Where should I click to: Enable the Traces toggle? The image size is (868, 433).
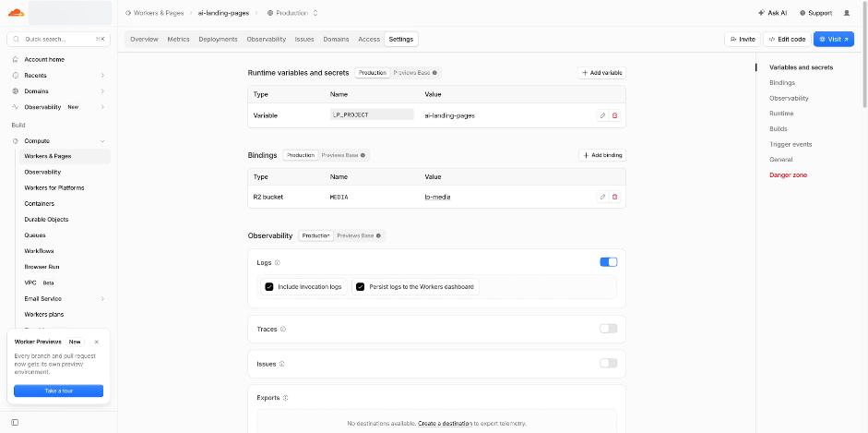click(x=609, y=329)
